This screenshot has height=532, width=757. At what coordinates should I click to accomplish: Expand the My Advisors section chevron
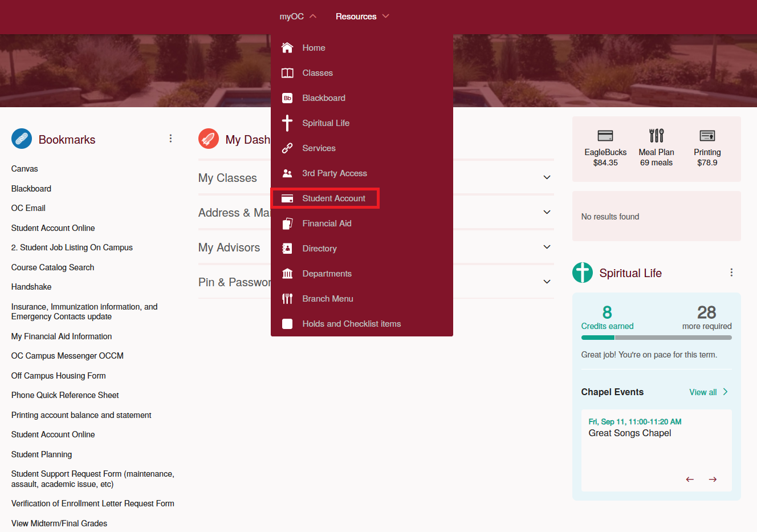(x=547, y=247)
